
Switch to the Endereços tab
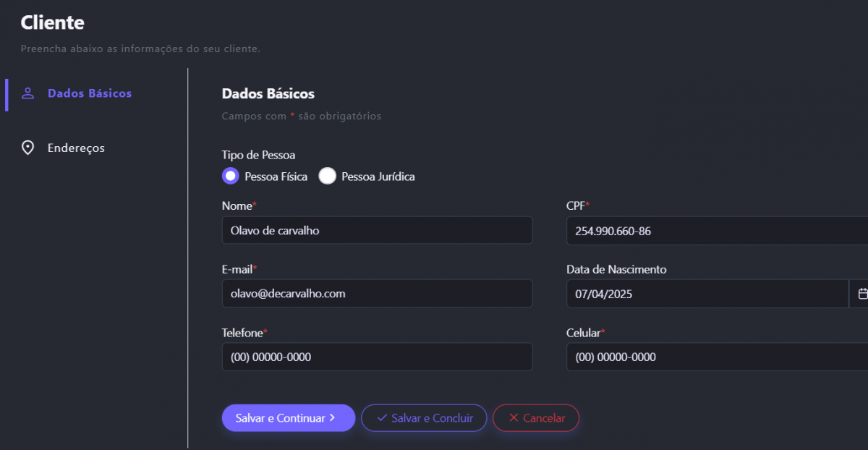76,148
